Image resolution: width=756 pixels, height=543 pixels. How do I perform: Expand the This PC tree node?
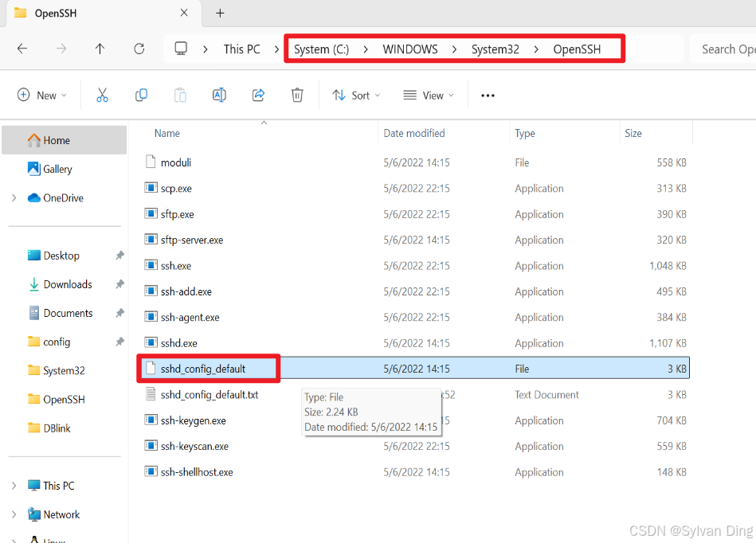click(14, 486)
